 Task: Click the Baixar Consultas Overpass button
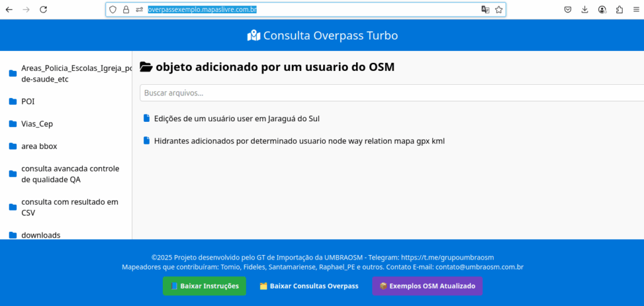click(x=309, y=286)
